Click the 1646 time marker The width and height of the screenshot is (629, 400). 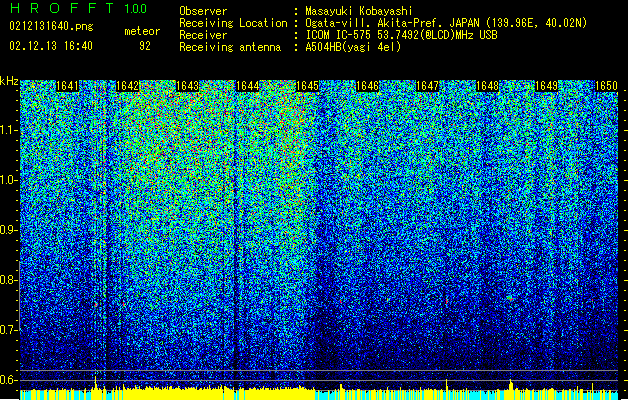pyautogui.click(x=367, y=86)
